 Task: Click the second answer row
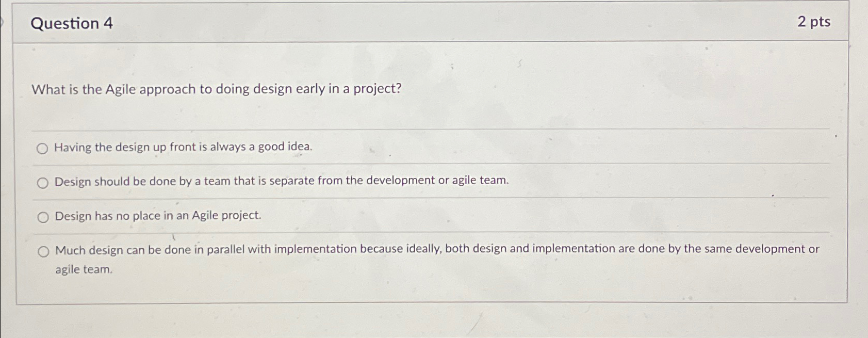(x=282, y=181)
